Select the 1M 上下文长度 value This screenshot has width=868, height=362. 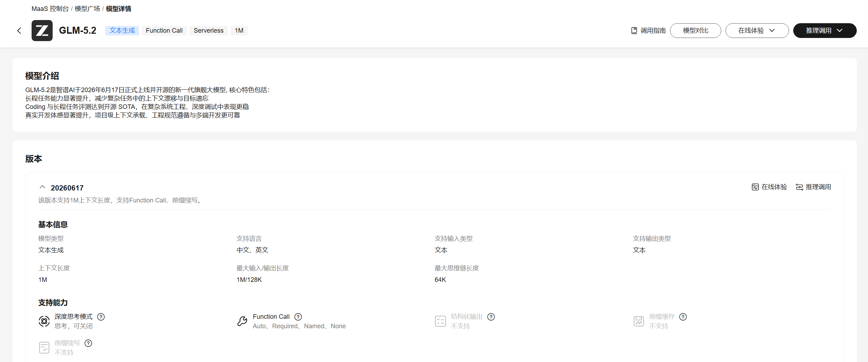(x=42, y=280)
